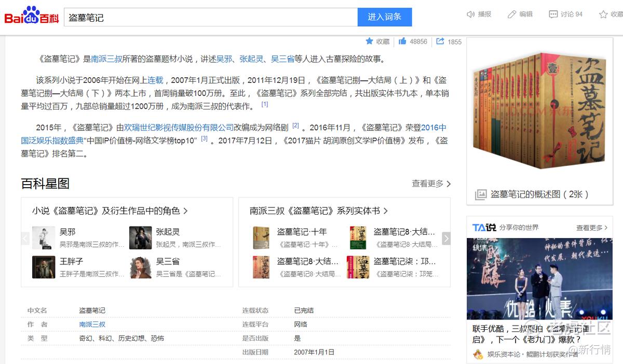Click the 收藏 star in the page header

coord(603,14)
